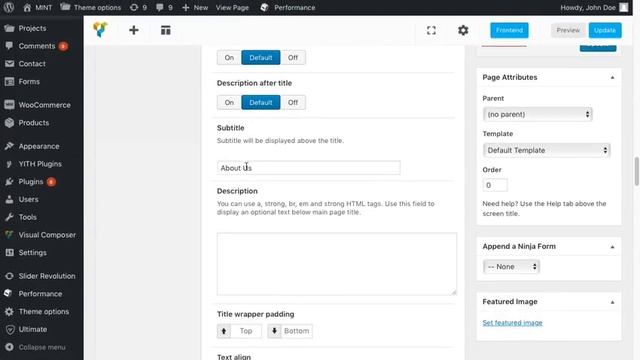Screen dimensions: 640x360
Task: Open the New content menu
Action: pyautogui.click(x=195, y=7)
